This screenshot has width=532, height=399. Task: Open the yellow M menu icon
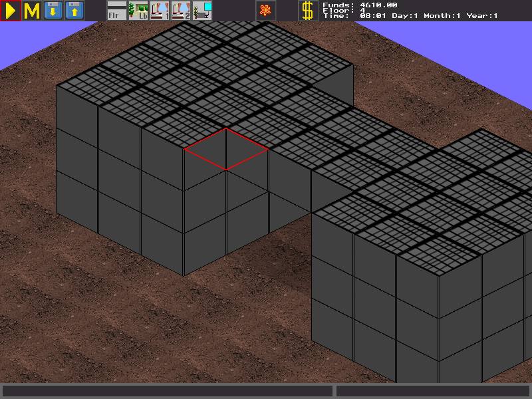pos(32,11)
